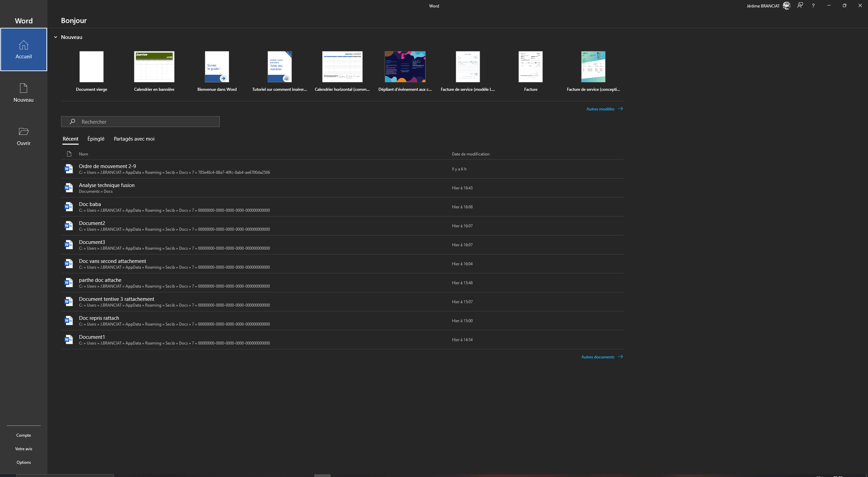
Task: Create a Document vierge from thumbnail
Action: pos(92,67)
